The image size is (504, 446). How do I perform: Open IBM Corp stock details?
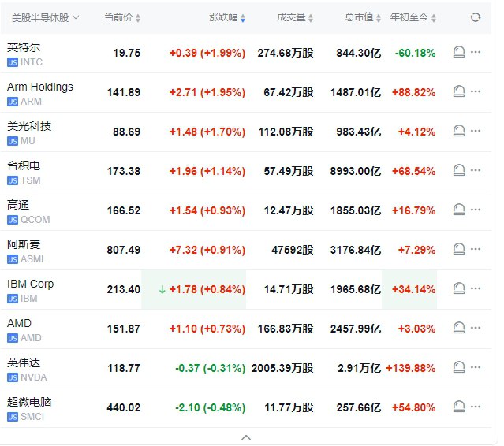click(x=31, y=284)
